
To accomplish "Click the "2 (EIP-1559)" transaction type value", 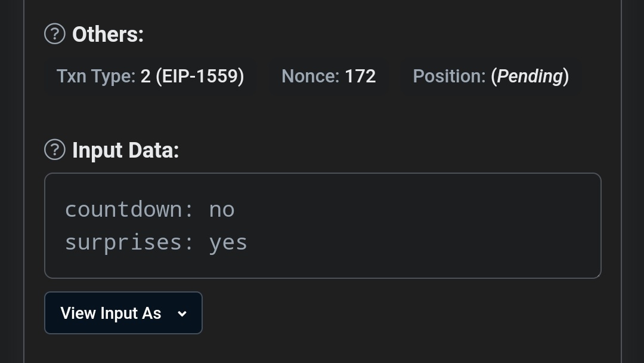I will pos(192,76).
